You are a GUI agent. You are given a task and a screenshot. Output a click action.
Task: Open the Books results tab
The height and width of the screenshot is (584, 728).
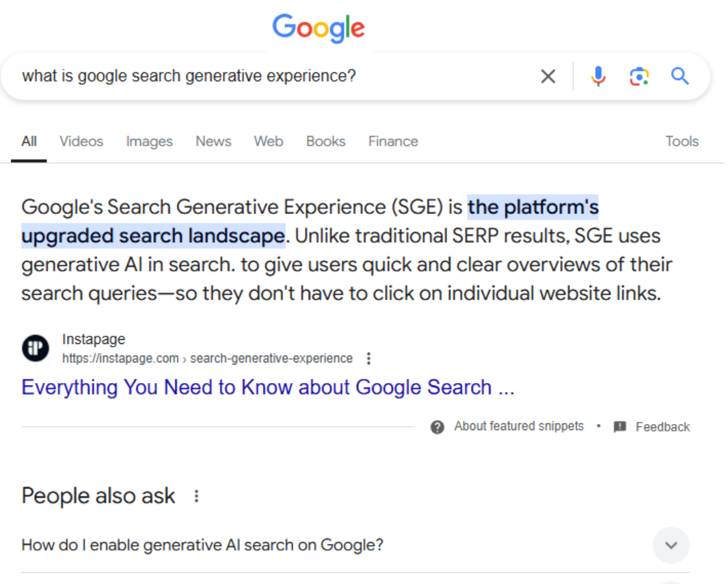point(325,142)
